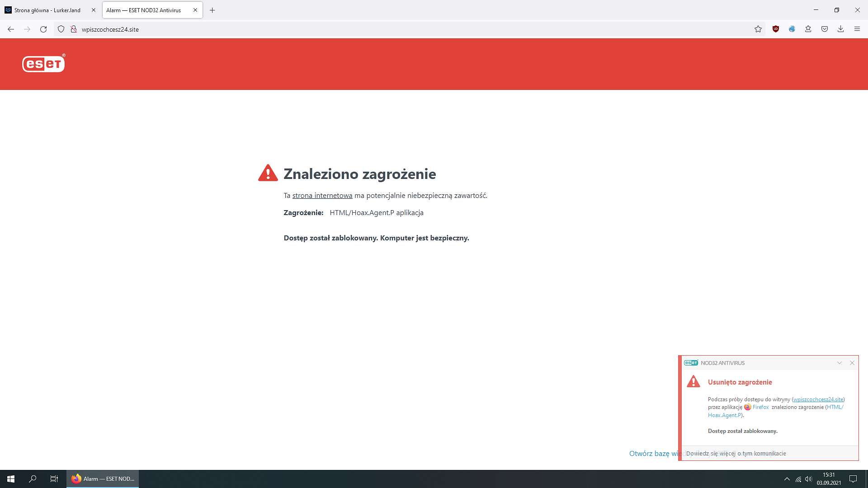
Task: Open a new tab with plus button
Action: point(212,10)
